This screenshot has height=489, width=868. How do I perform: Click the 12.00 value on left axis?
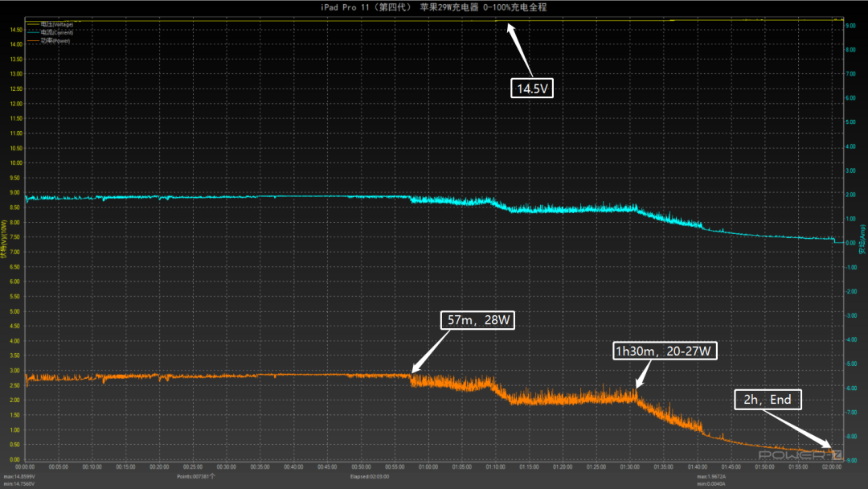(x=15, y=104)
